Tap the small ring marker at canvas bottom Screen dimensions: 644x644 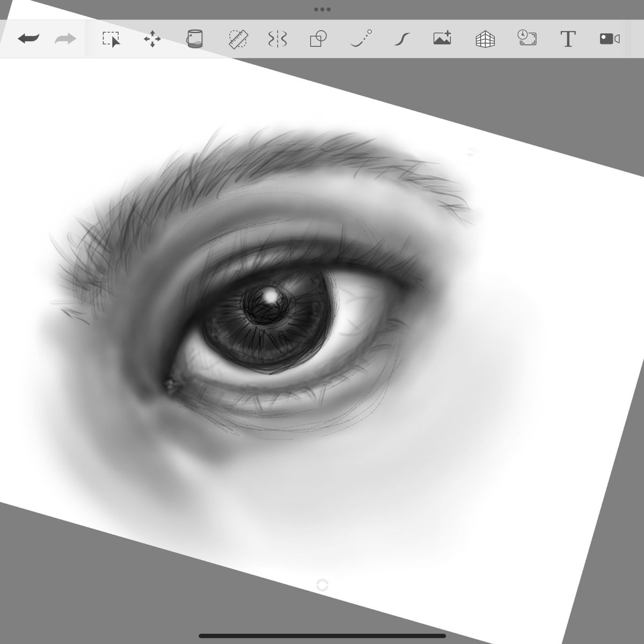[x=322, y=585]
